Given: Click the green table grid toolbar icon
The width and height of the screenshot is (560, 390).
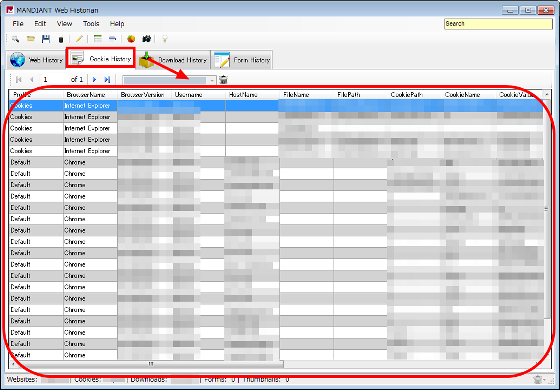Looking at the screenshot, I should pyautogui.click(x=98, y=39).
